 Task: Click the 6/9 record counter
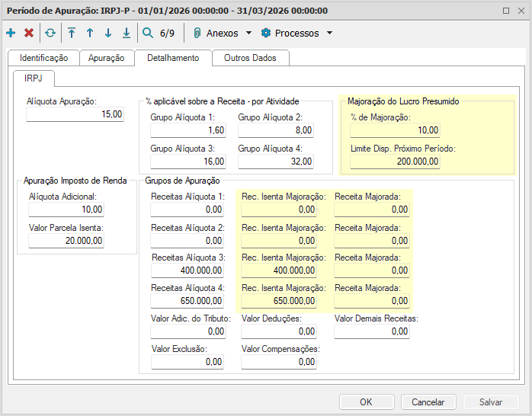167,34
